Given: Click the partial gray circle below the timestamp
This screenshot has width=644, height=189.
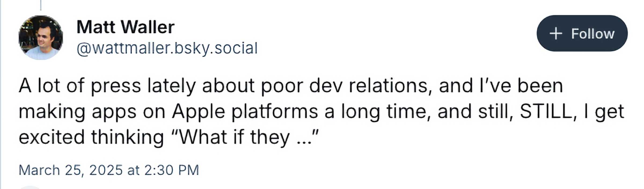Looking at the screenshot, I should 30,187.
